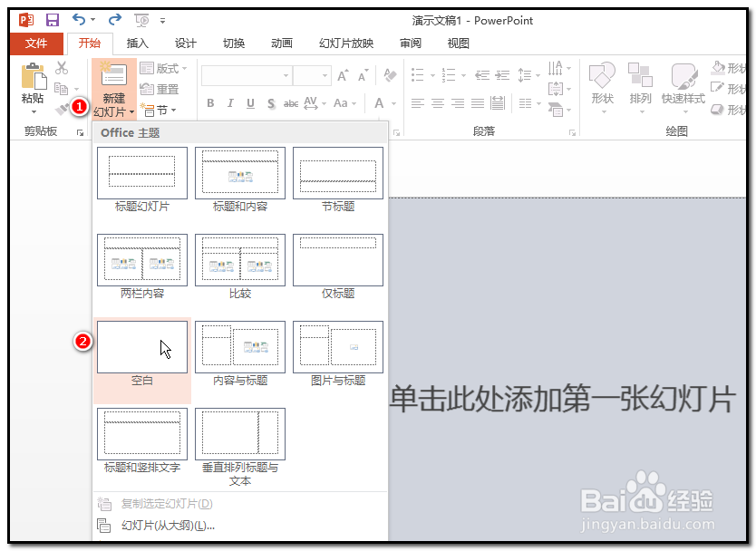Click the Line Spacing icon
The image size is (756, 551).
[x=525, y=75]
